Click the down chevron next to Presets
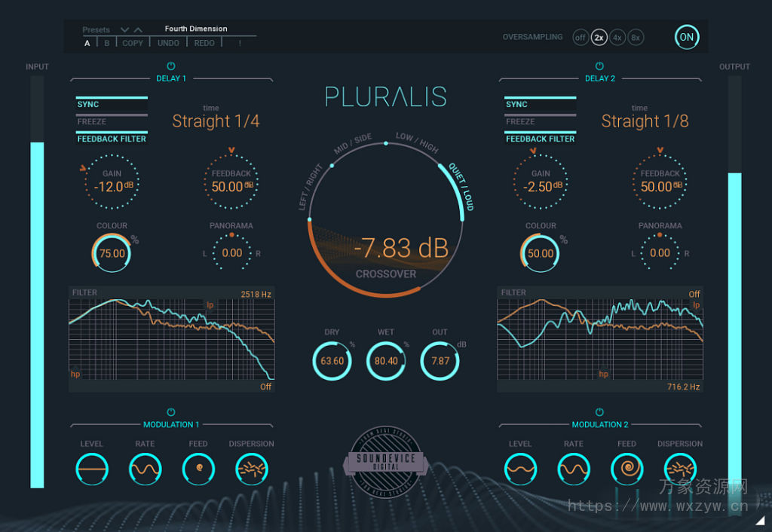Viewport: 772px width, 532px height. coord(124,29)
